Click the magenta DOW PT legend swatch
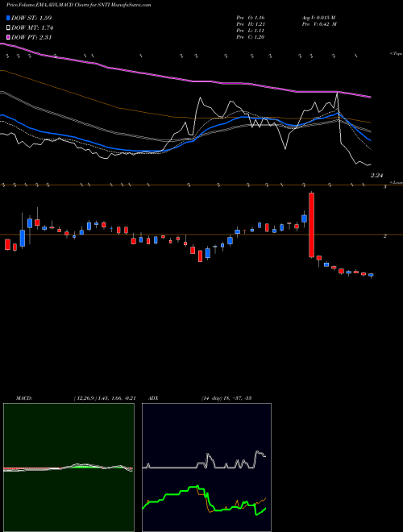The image size is (403, 532). click(8, 38)
